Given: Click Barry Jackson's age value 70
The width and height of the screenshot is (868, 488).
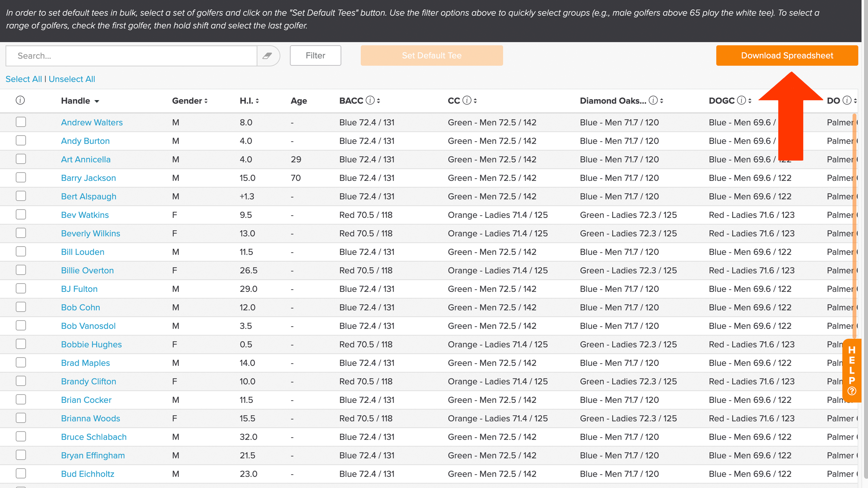Looking at the screenshot, I should point(296,178).
